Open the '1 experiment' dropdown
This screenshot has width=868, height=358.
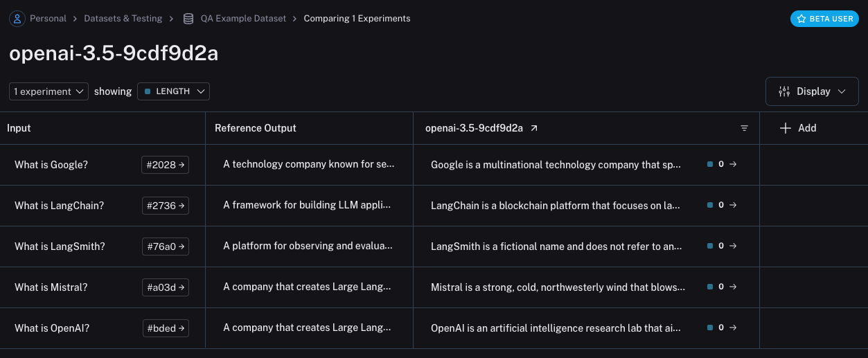pos(48,91)
